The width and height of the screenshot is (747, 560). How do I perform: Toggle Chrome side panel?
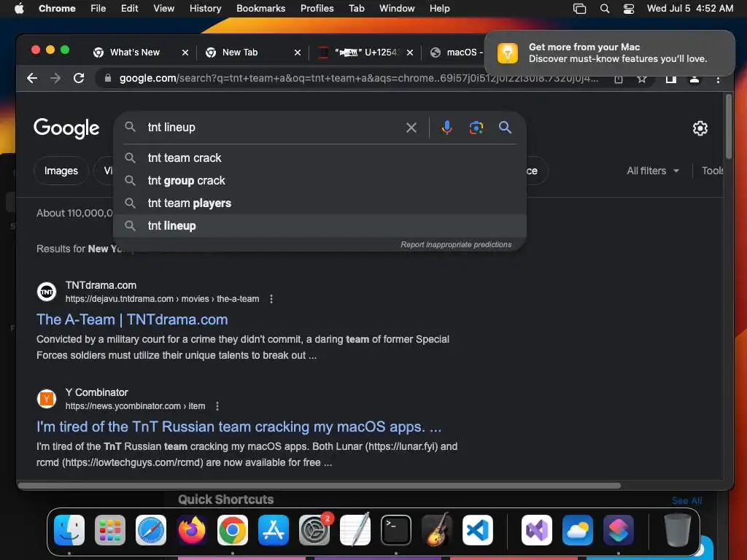(x=671, y=79)
